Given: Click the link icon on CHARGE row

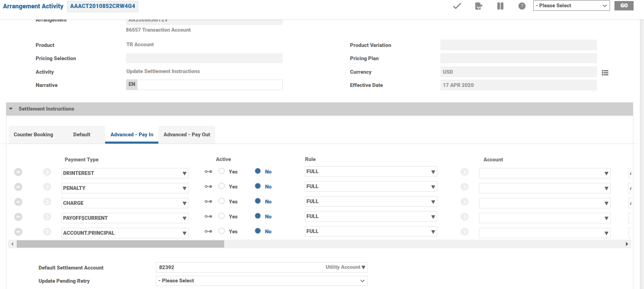Looking at the screenshot, I should coord(208,202).
